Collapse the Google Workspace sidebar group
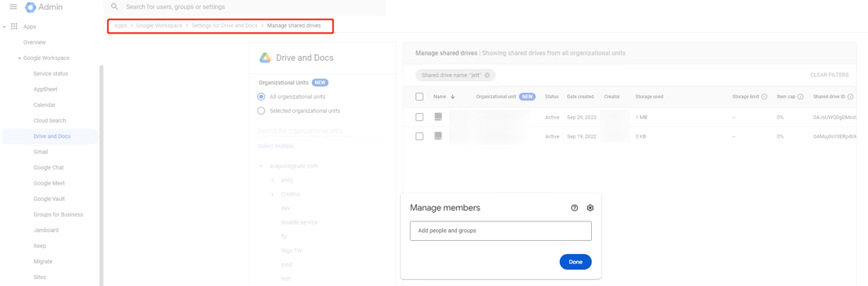868x286 pixels. coord(19,58)
